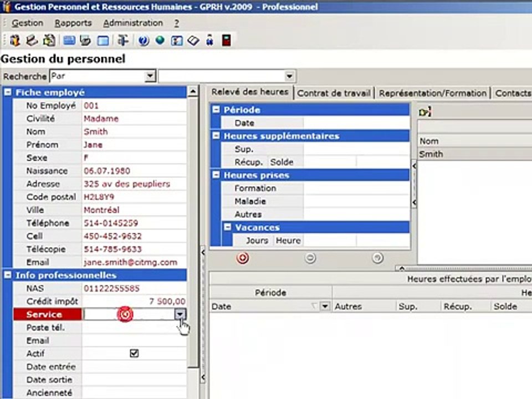Click the Récup. column header in hours table
532x399 pixels.
[x=465, y=306]
